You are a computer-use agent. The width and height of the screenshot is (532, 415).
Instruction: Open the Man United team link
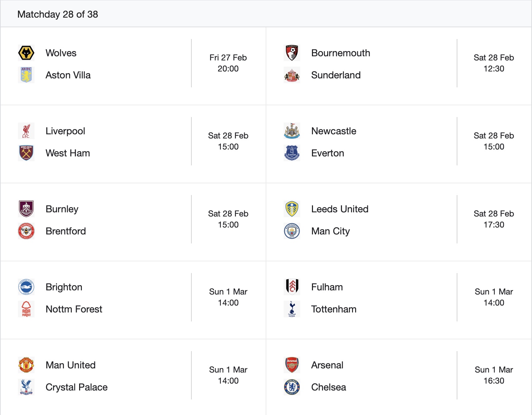click(70, 365)
